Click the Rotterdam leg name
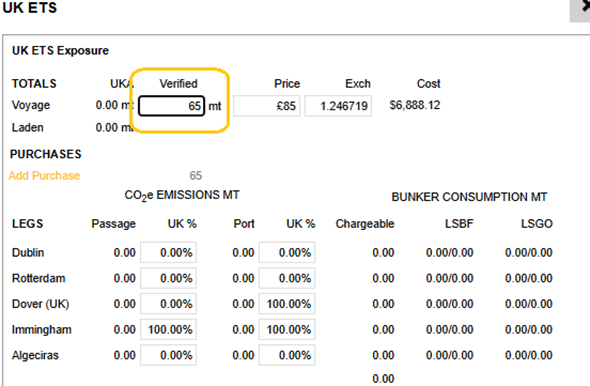The height and width of the screenshot is (386, 590). (39, 278)
